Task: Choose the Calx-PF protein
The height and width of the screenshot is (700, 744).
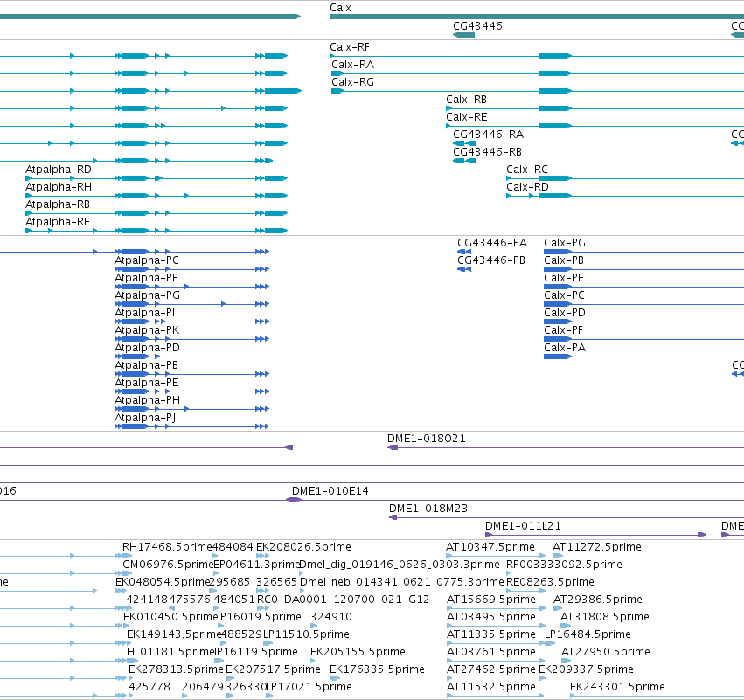Action: [563, 330]
